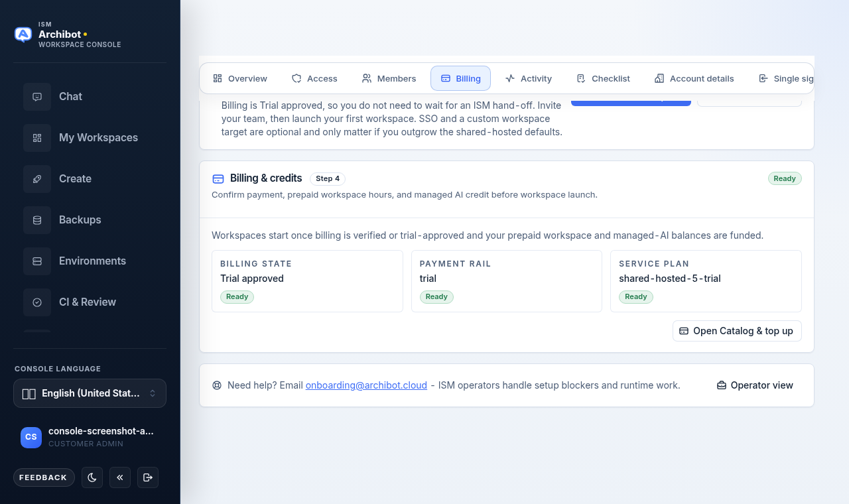Image resolution: width=849 pixels, height=504 pixels.
Task: Click the Archibot logo icon
Action: pos(23,34)
